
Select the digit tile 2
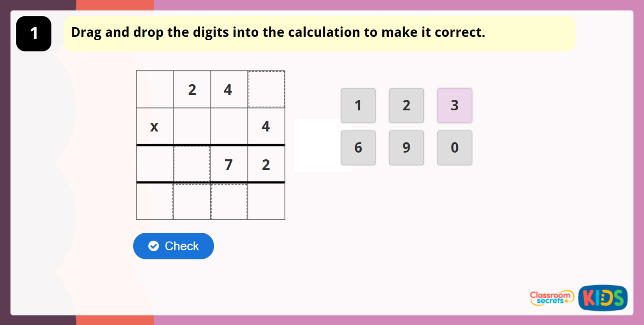pos(406,106)
